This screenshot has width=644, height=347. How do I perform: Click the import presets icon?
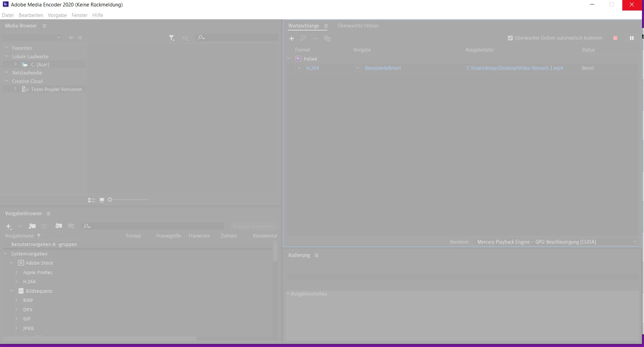pyautogui.click(x=59, y=226)
